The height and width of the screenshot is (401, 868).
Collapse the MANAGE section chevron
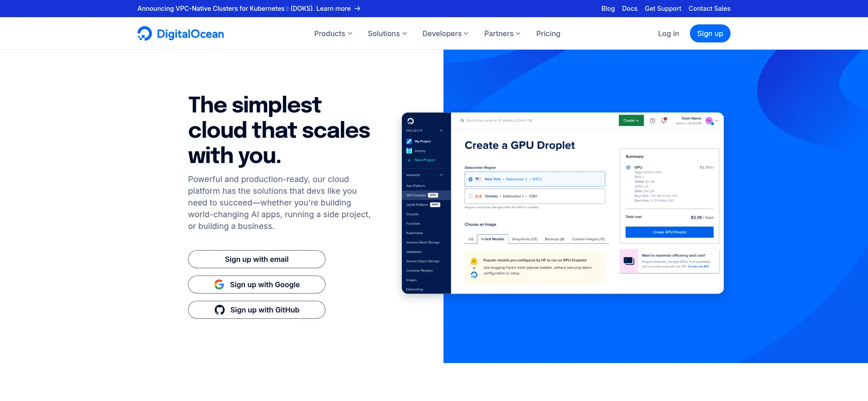441,175
